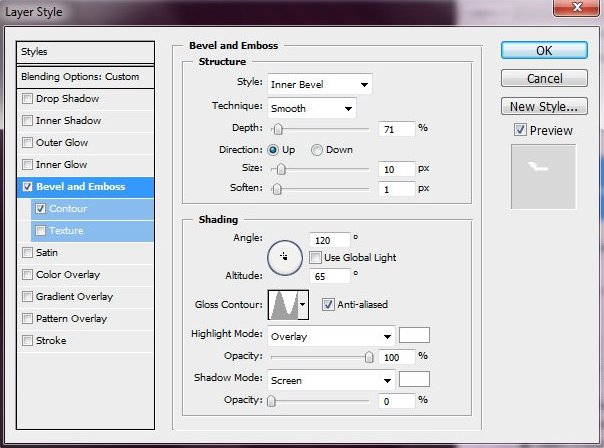This screenshot has width=604, height=448.
Task: Click the style preview thumbnail
Action: click(543, 176)
